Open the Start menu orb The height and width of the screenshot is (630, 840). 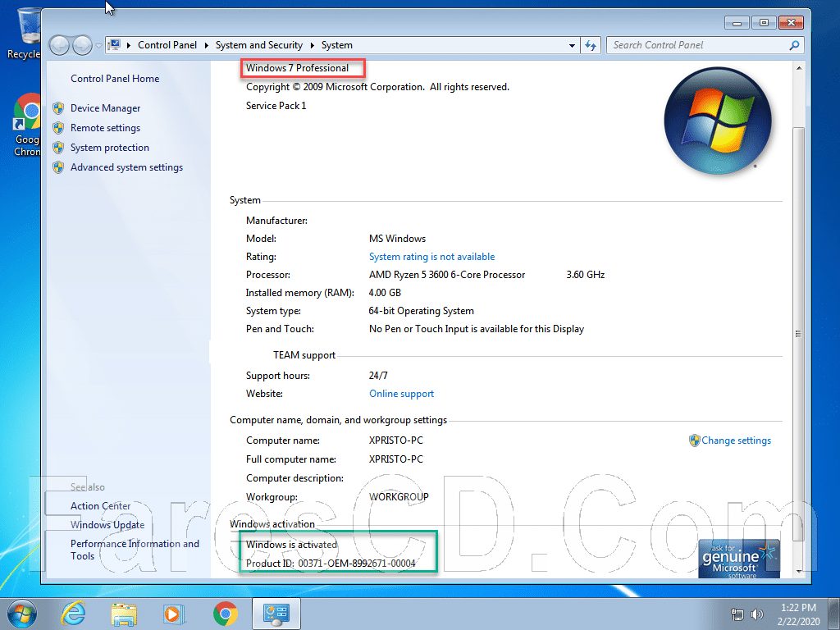21,614
